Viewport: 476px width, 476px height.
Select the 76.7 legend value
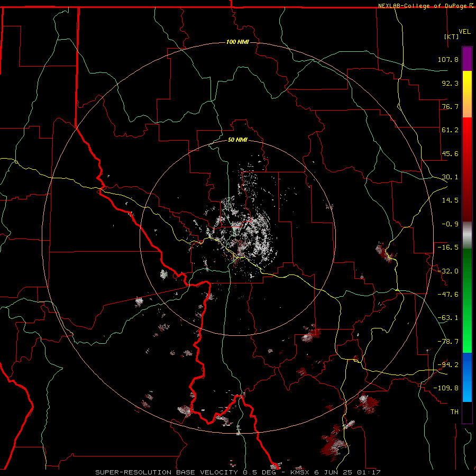tap(450, 106)
